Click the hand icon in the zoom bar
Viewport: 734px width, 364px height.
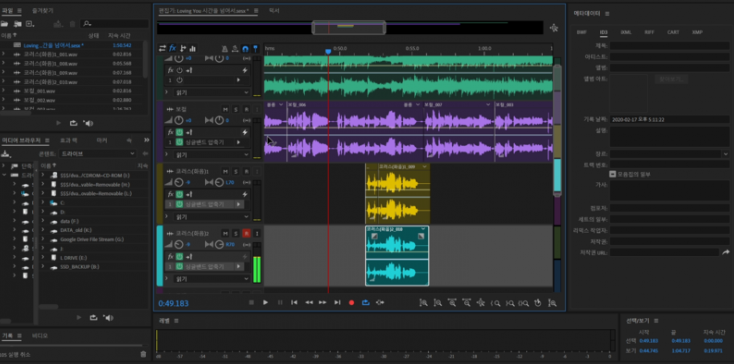coord(538,303)
